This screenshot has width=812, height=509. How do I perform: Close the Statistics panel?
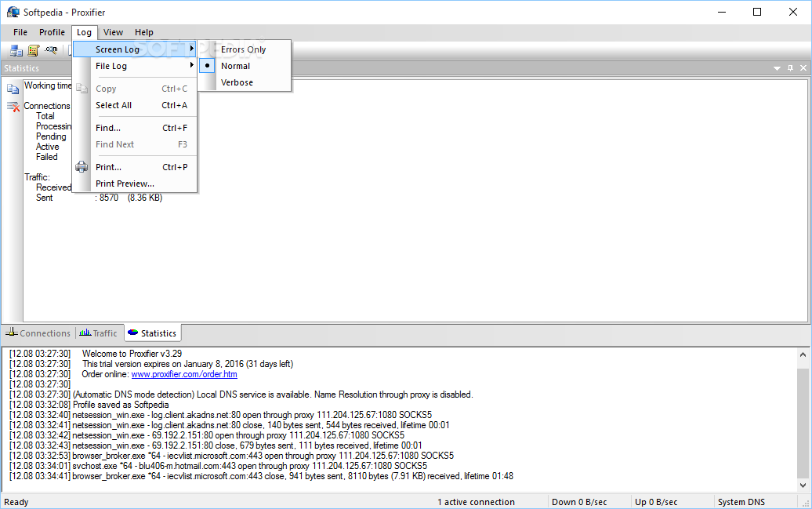click(803, 68)
